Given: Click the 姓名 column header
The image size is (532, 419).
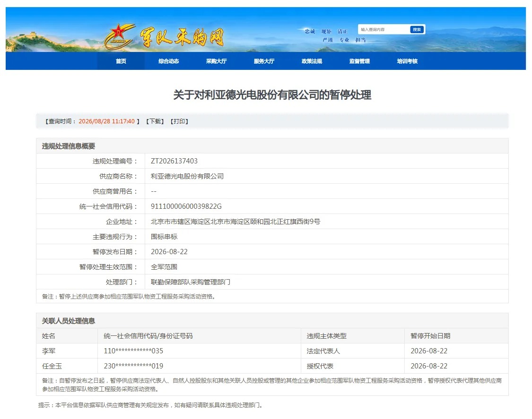Looking at the screenshot, I should (48, 336).
